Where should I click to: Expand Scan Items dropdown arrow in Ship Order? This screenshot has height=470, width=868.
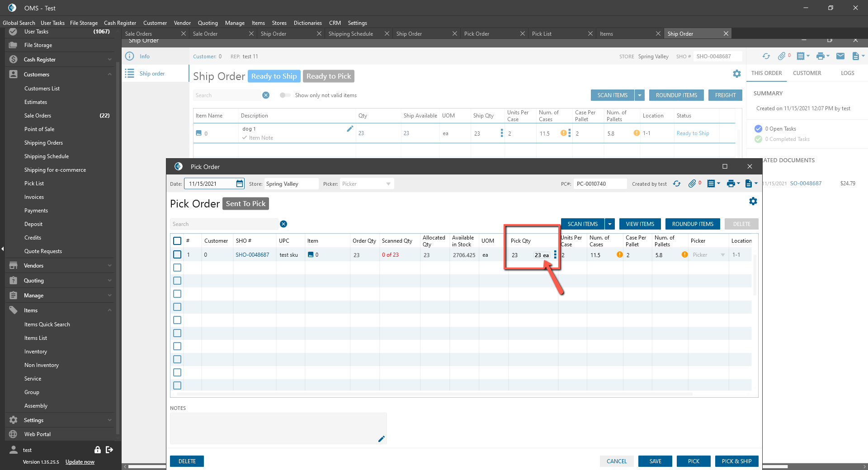click(x=640, y=95)
